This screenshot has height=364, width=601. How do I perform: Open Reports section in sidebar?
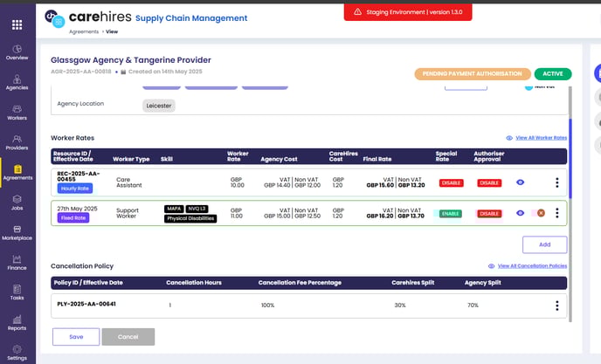click(17, 323)
